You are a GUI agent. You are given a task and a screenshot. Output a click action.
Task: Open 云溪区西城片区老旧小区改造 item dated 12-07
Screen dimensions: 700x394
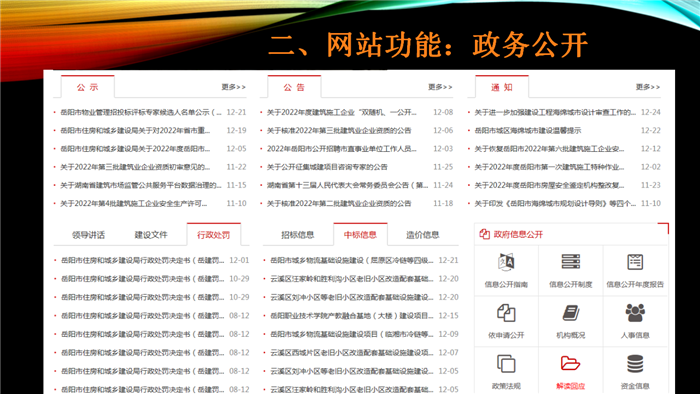[x=352, y=353]
